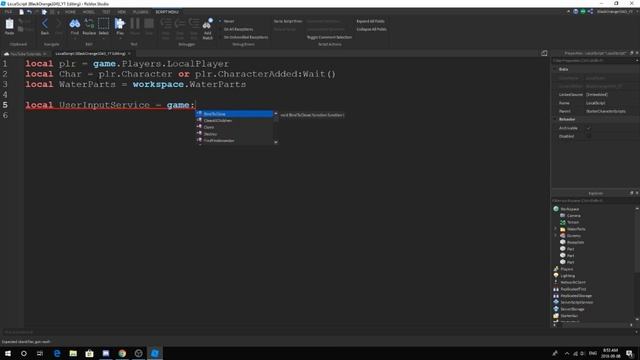The width and height of the screenshot is (640, 360).
Task: Click the Filter Properties search field
Action: pos(593,60)
